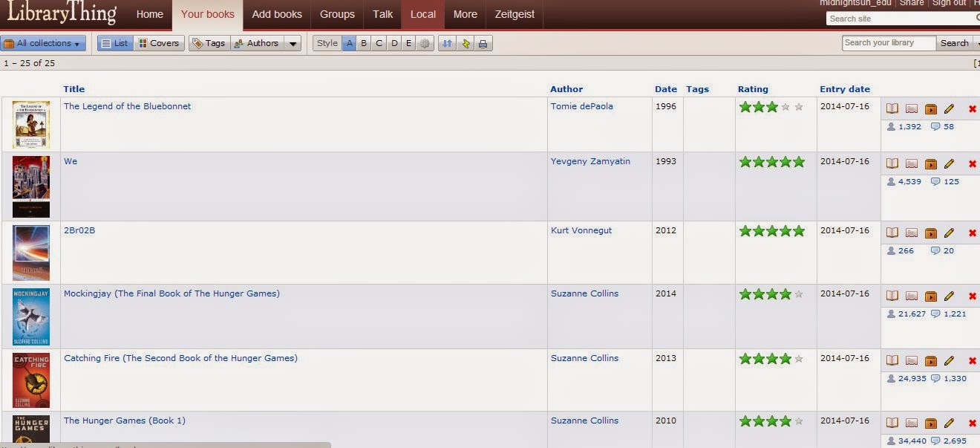980x448 pixels.
Task: Edit Mockingjay with the pencil icon
Action: point(949,296)
